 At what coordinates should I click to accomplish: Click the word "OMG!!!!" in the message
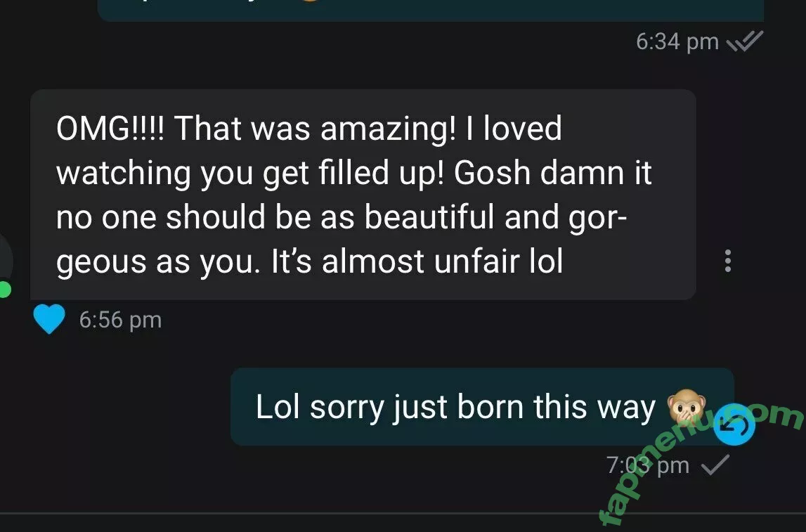click(x=110, y=129)
